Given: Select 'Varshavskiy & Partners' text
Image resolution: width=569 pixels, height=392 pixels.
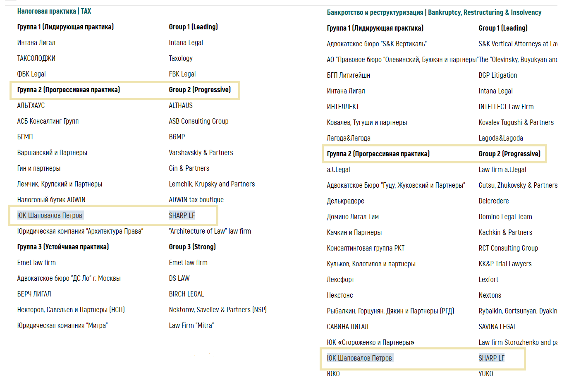Looking at the screenshot, I should point(201,153).
